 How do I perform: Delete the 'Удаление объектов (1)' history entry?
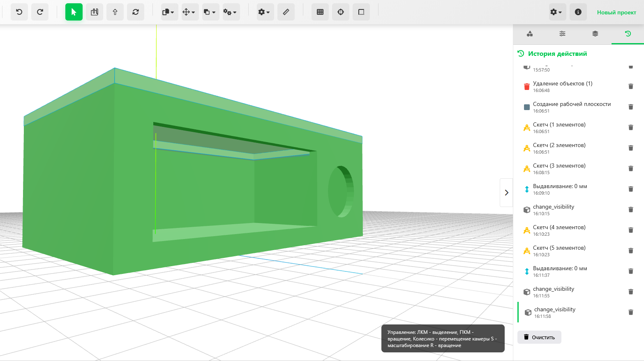[630, 86]
